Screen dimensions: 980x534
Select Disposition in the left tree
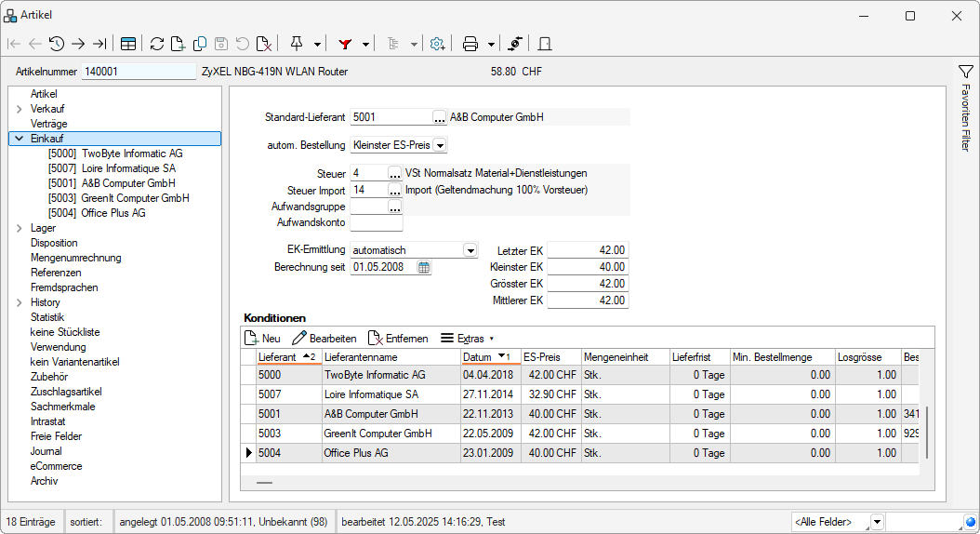click(x=56, y=243)
